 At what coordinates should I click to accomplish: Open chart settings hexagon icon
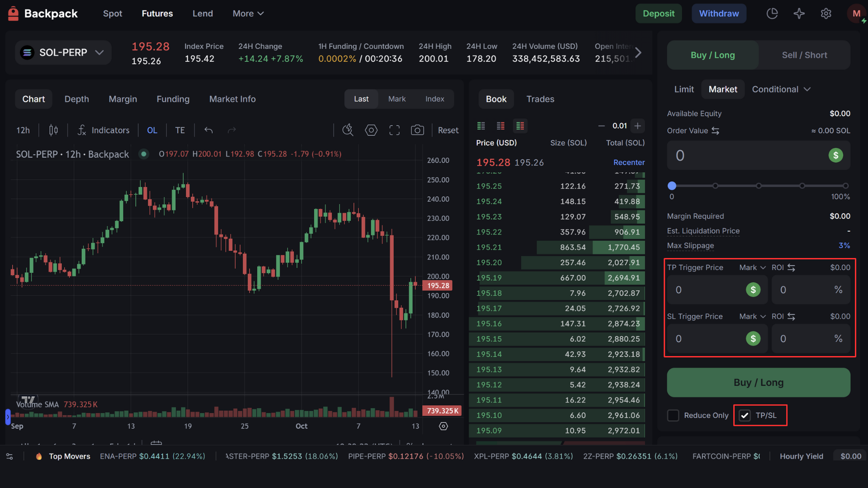371,130
